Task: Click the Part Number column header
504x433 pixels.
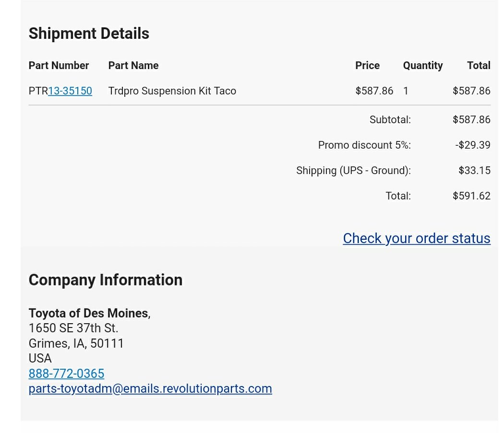Action: point(59,66)
